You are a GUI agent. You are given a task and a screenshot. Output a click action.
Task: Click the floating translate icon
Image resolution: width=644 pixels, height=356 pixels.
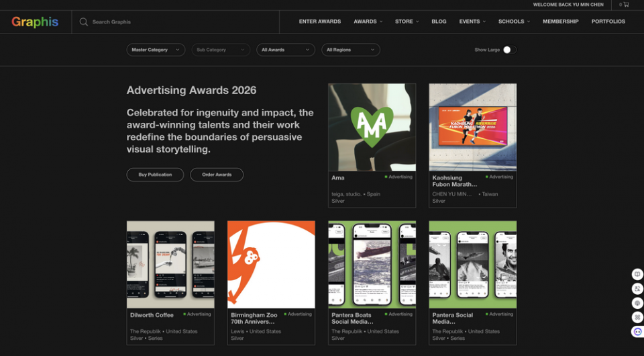(637, 289)
